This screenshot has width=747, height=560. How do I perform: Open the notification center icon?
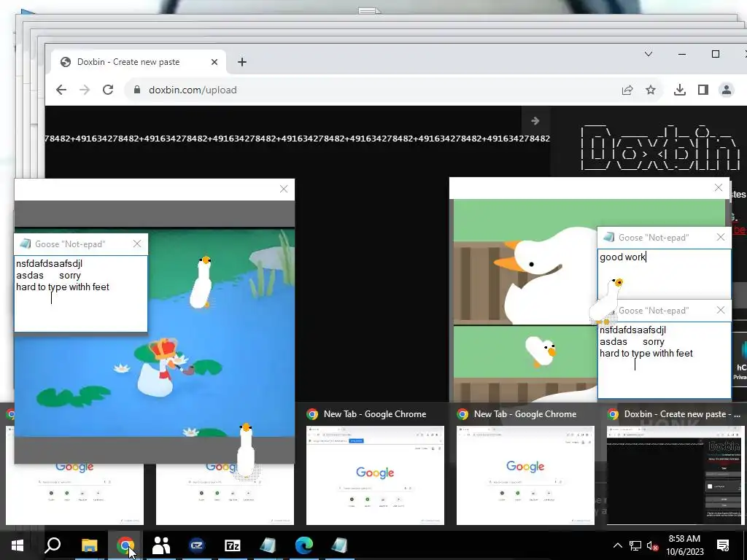723,545
